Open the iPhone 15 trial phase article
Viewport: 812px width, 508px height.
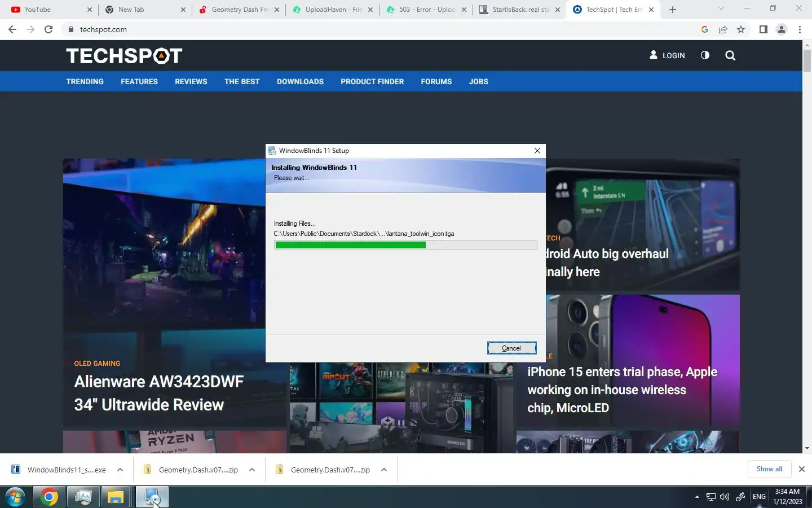[623, 389]
